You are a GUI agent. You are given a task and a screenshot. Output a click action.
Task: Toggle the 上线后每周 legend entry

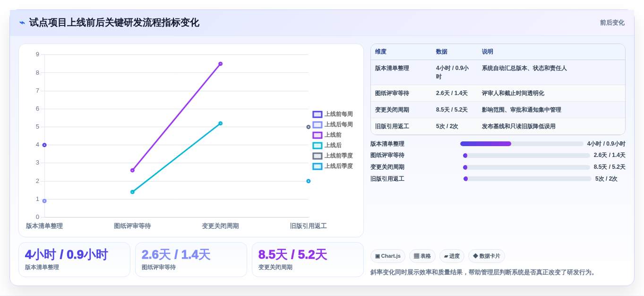click(333, 124)
